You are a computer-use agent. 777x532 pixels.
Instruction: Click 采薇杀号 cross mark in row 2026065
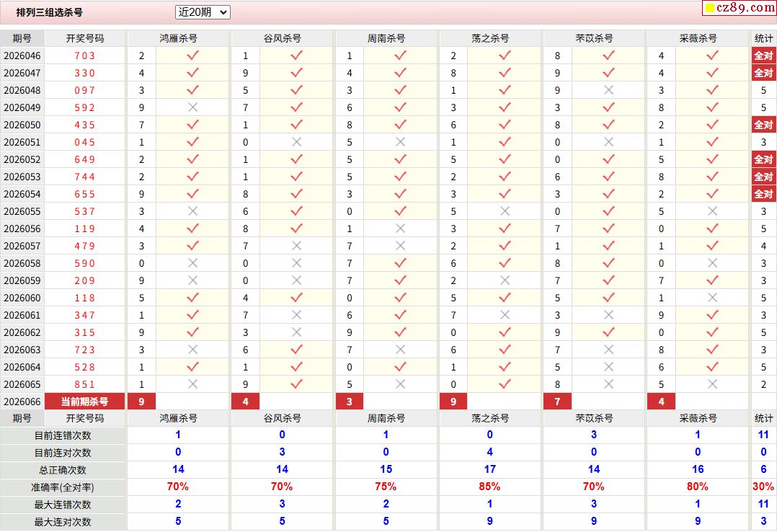pos(712,384)
